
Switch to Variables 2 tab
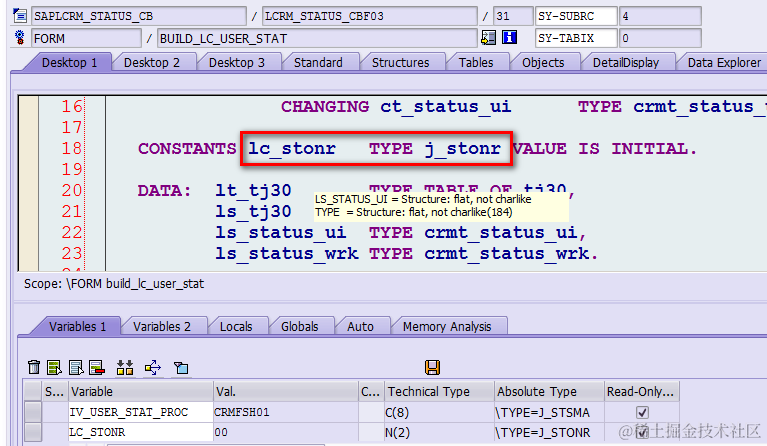pyautogui.click(x=161, y=326)
